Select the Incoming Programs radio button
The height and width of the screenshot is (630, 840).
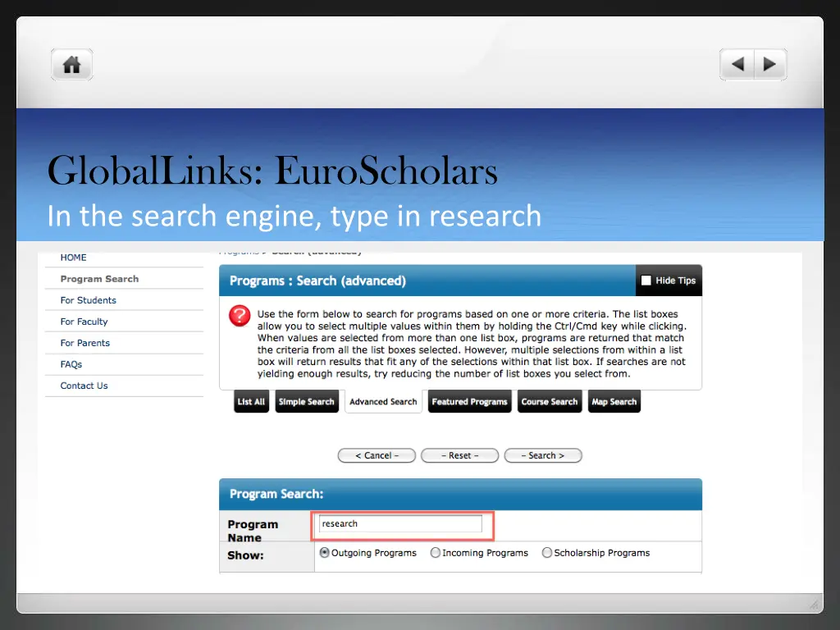click(x=435, y=552)
